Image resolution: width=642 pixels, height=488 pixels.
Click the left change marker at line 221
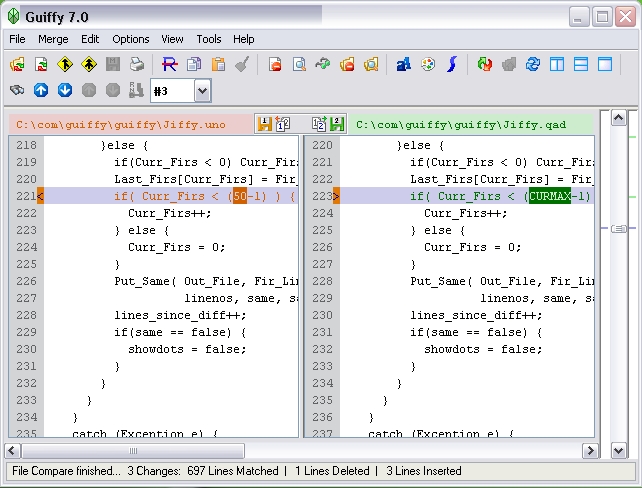point(40,196)
